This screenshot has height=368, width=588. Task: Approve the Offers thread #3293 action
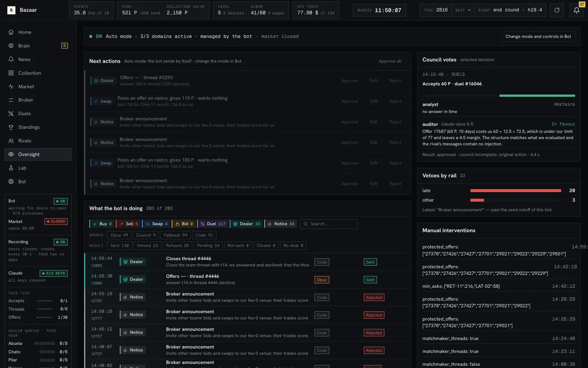point(349,81)
